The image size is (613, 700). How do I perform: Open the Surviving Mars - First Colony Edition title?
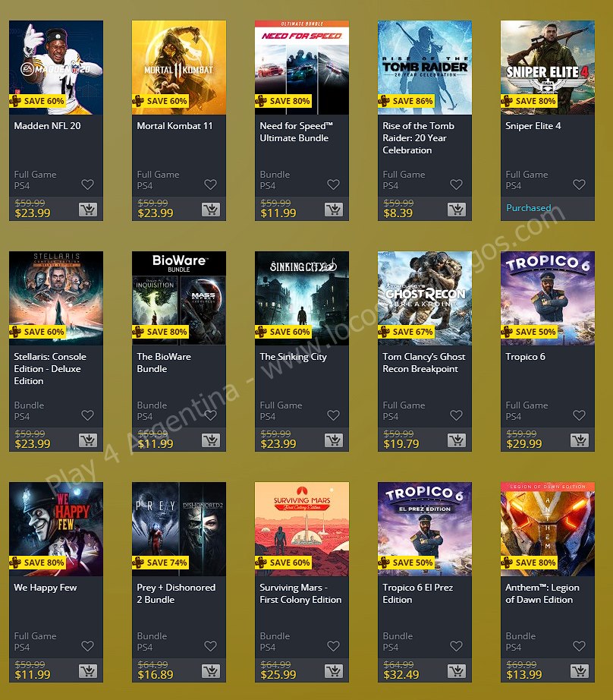tap(300, 593)
